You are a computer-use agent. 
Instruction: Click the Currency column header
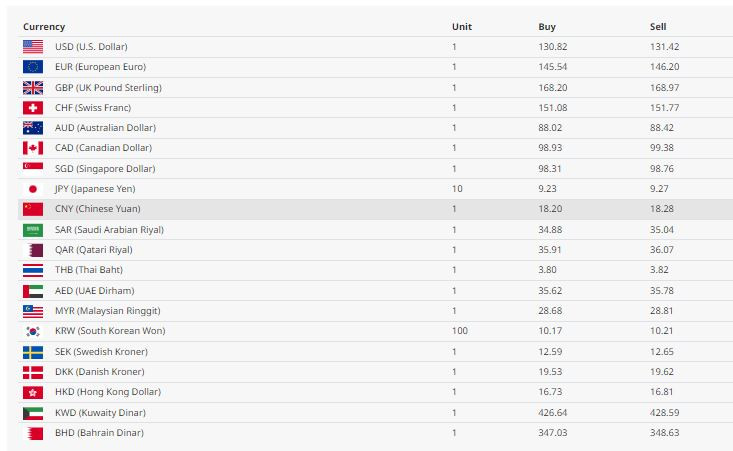pyautogui.click(x=44, y=27)
